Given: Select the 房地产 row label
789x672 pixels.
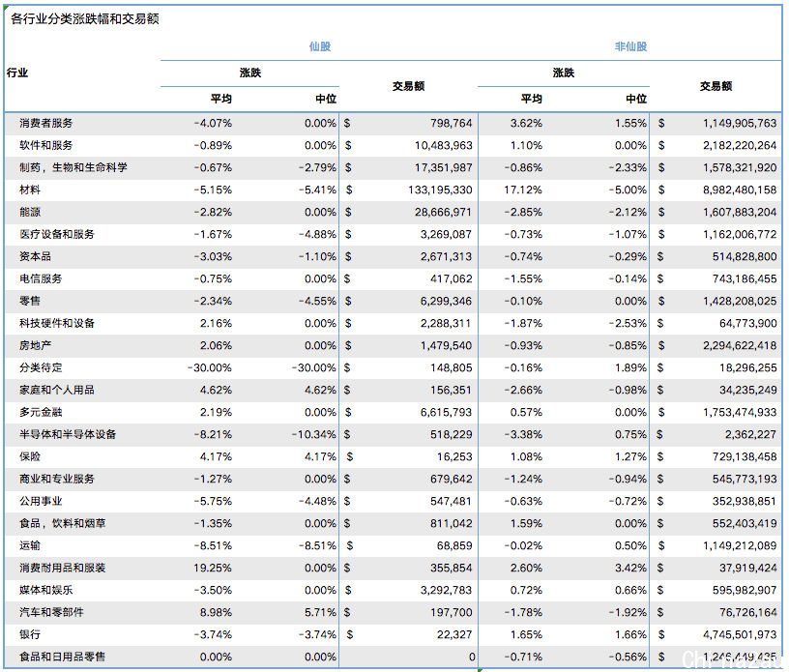Looking at the screenshot, I should click(x=35, y=345).
